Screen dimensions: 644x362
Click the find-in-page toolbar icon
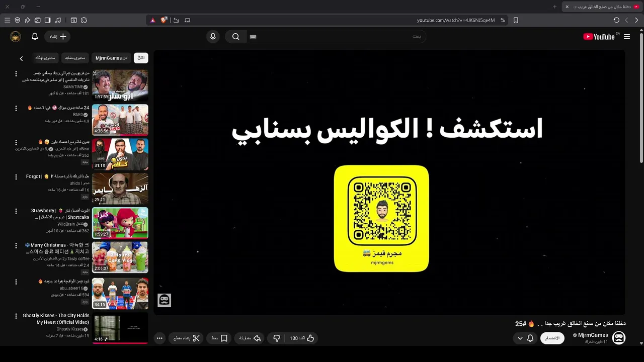[x=73, y=20]
